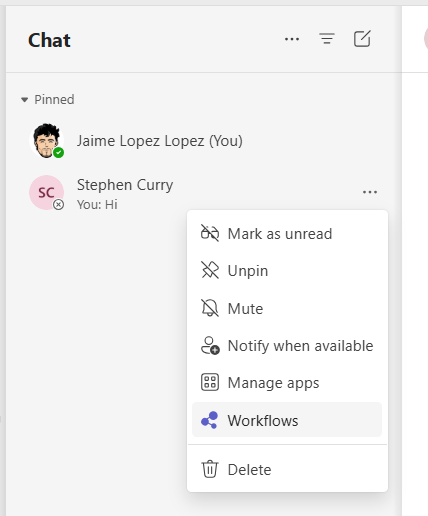Choose Notify when available option

point(287,346)
